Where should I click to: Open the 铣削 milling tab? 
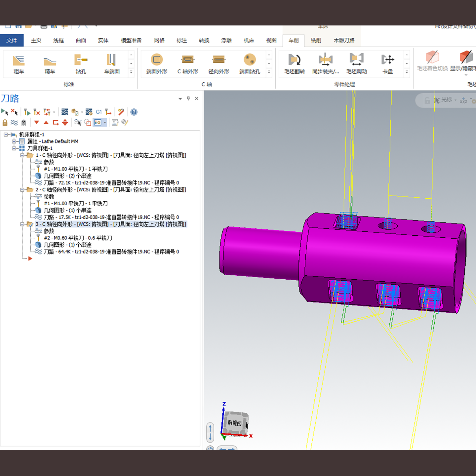[x=316, y=40]
